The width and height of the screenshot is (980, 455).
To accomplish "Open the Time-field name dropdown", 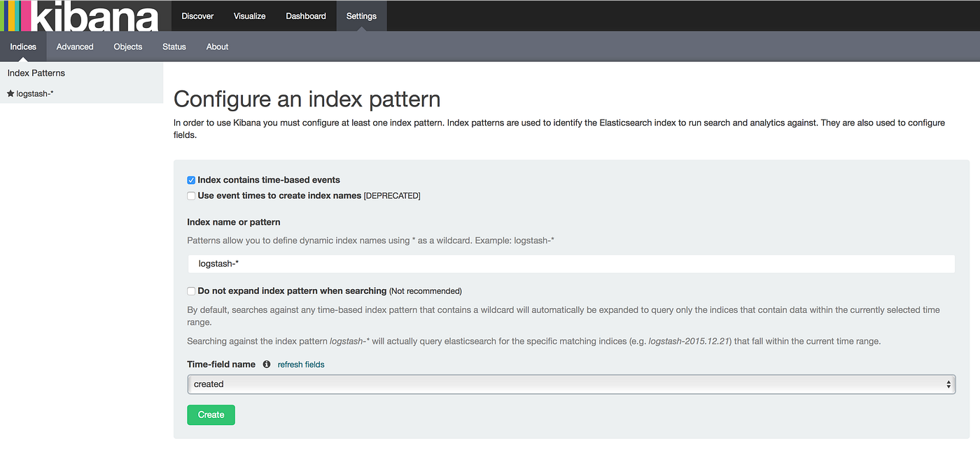I will pos(570,384).
